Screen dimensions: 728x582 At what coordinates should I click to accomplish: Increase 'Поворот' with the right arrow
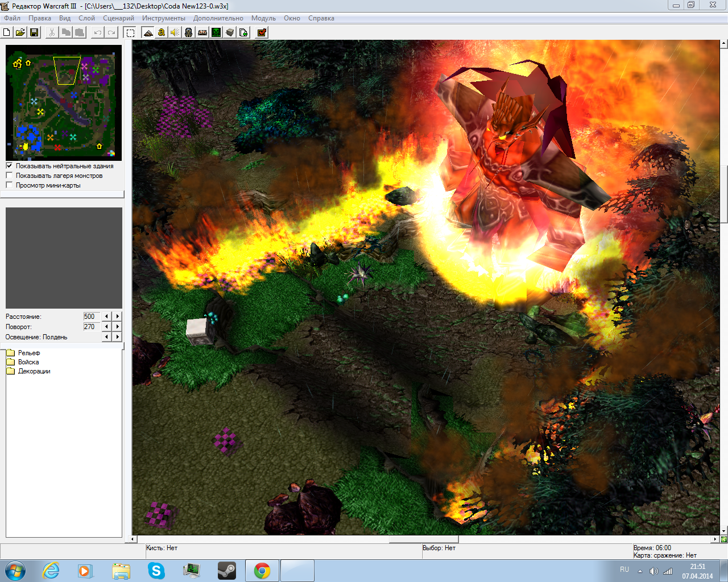(117, 327)
